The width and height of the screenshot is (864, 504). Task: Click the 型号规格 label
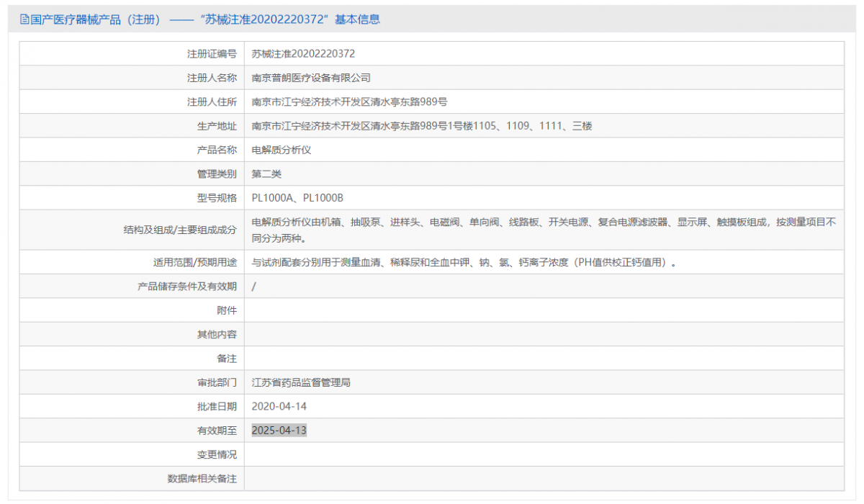pos(217,198)
